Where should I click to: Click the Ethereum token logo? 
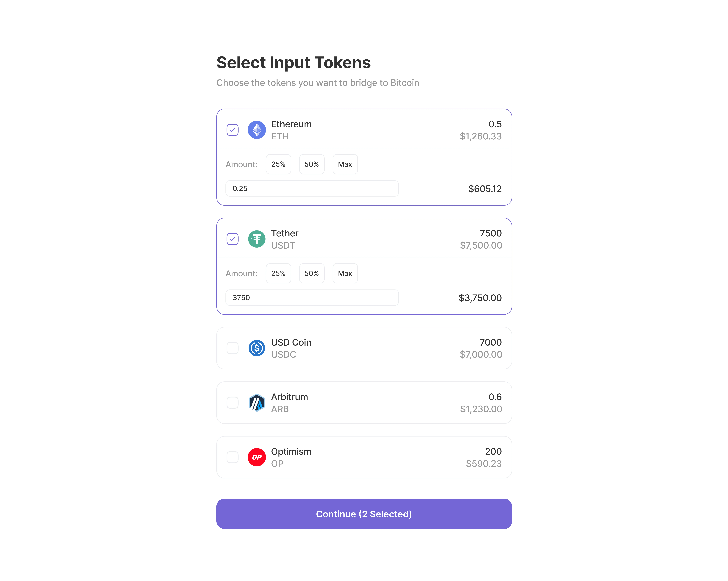point(257,130)
